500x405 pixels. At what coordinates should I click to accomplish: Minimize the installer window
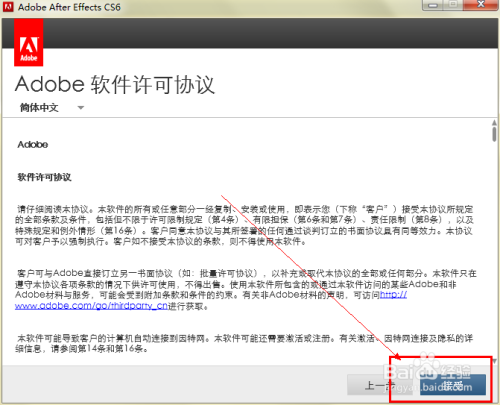[x=432, y=5]
